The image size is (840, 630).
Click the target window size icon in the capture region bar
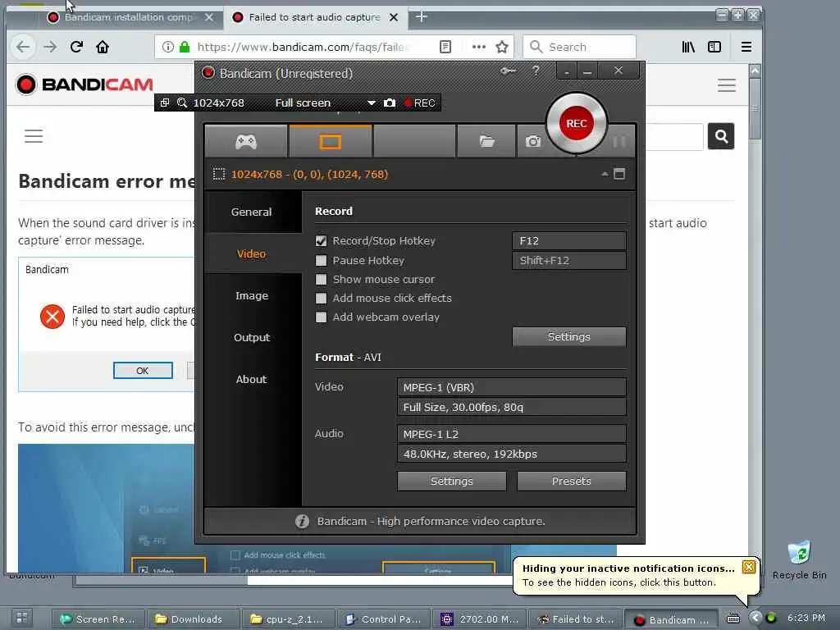click(218, 174)
